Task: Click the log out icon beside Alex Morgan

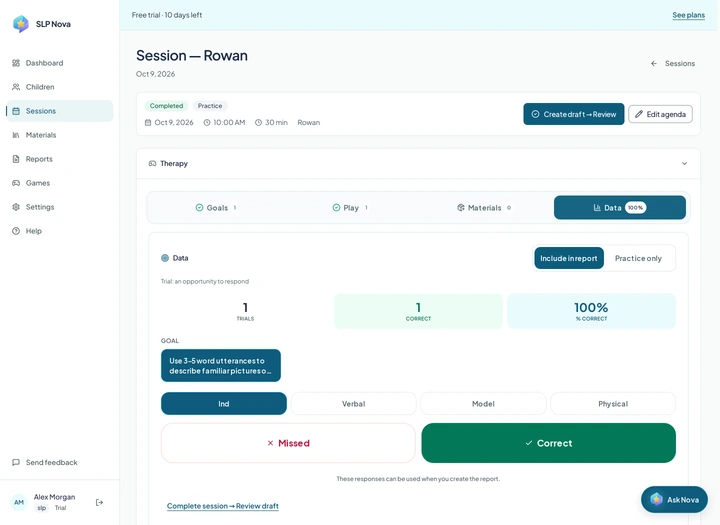Action: coord(99,502)
